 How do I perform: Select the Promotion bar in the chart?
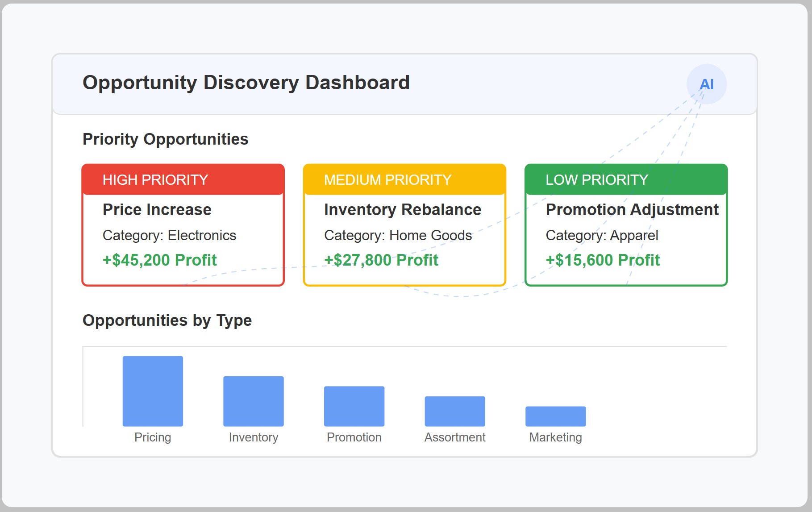[x=354, y=406]
